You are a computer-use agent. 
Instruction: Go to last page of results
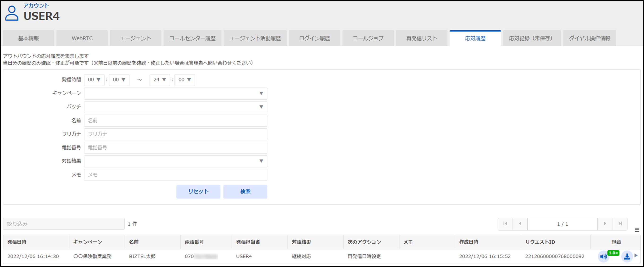click(x=620, y=224)
